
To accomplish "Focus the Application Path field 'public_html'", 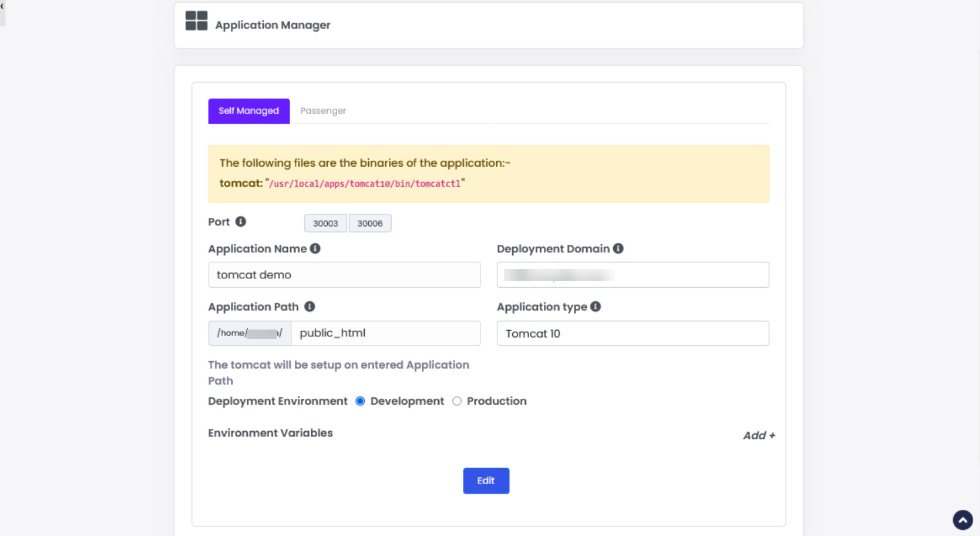I will [386, 334].
